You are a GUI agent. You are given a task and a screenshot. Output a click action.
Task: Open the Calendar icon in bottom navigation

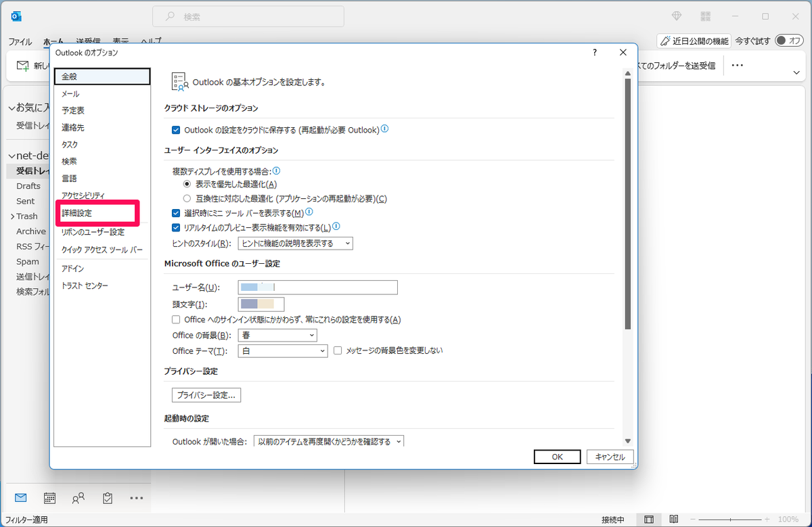point(49,498)
